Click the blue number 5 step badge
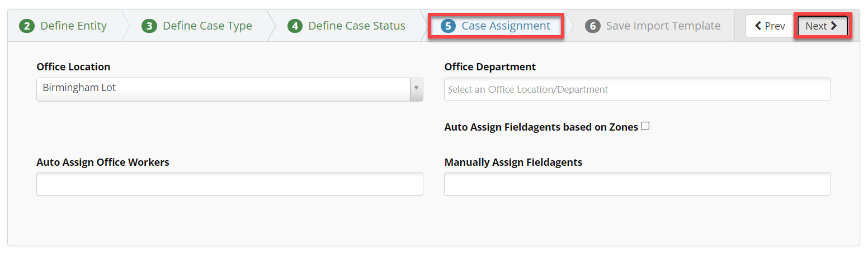This screenshot has width=868, height=254. [448, 26]
